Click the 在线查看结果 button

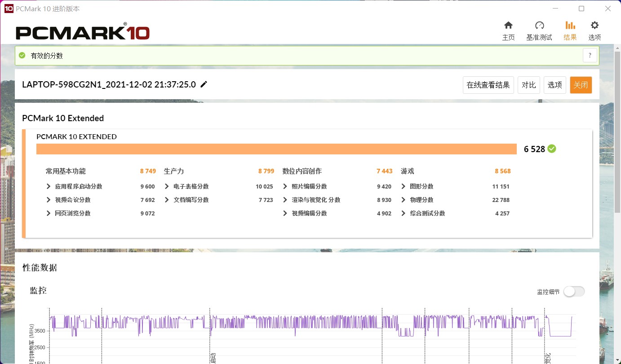(x=488, y=85)
